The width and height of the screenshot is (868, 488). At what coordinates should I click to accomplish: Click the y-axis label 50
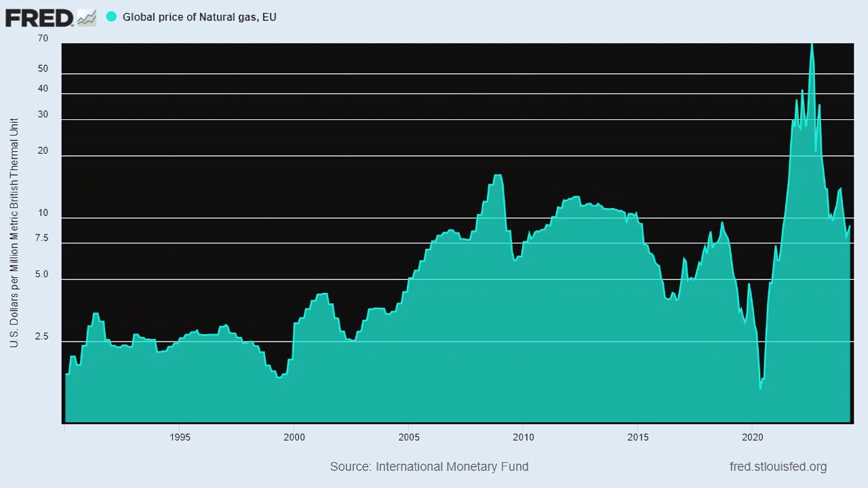tap(43, 68)
